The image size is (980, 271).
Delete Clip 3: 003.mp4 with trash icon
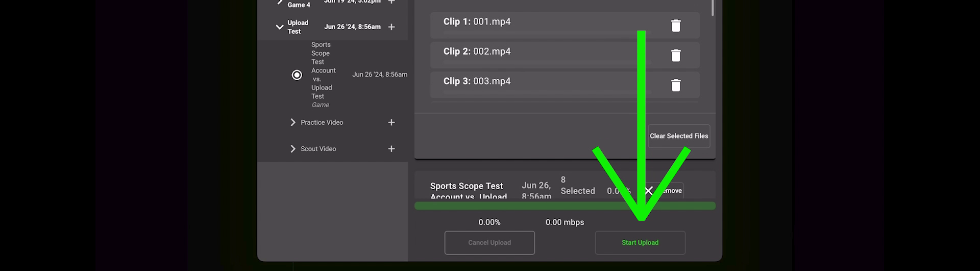[675, 85]
